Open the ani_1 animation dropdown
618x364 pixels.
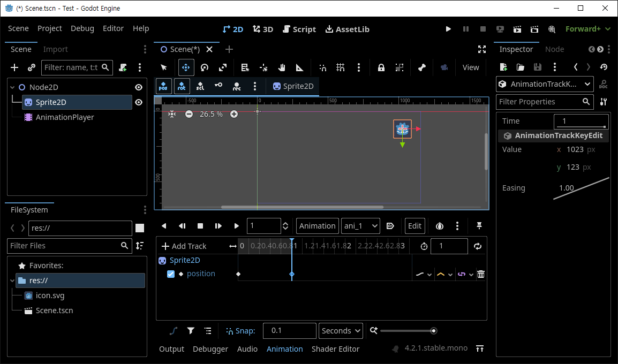coord(360,226)
